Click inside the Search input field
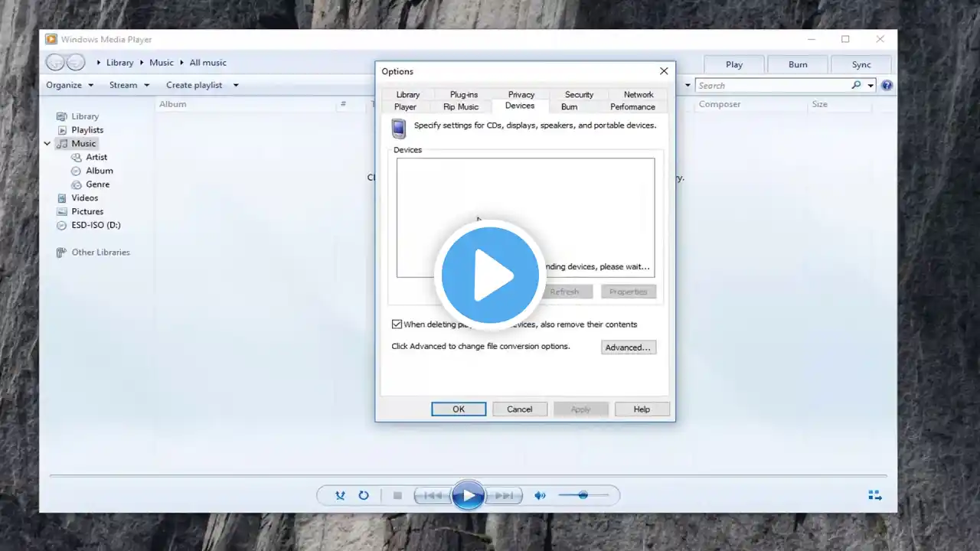 772,86
